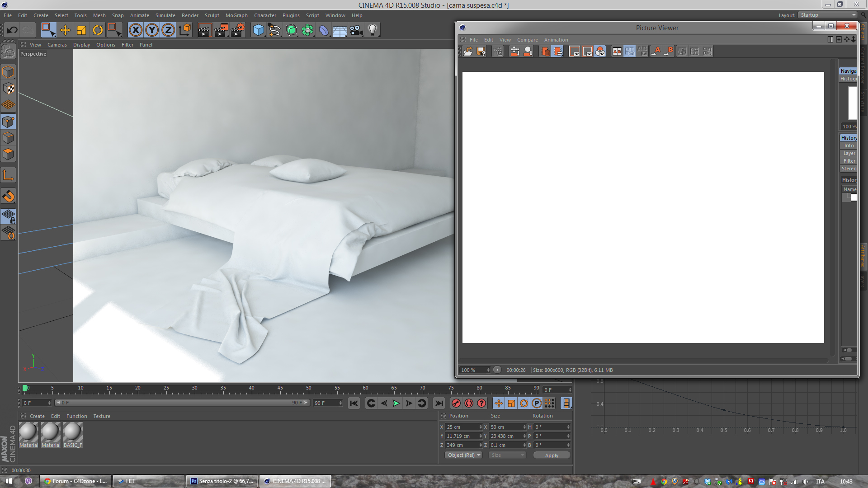Click the Camera object icon

tap(356, 30)
